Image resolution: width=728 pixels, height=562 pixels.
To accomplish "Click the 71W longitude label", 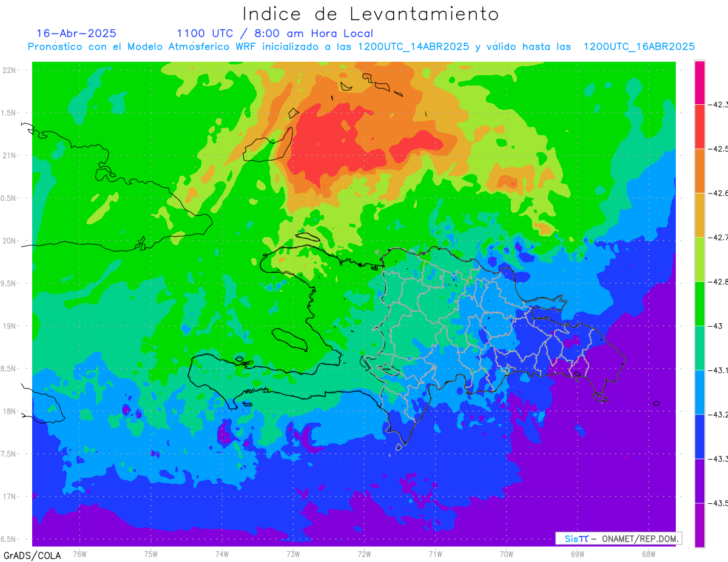I will pyautogui.click(x=435, y=554).
